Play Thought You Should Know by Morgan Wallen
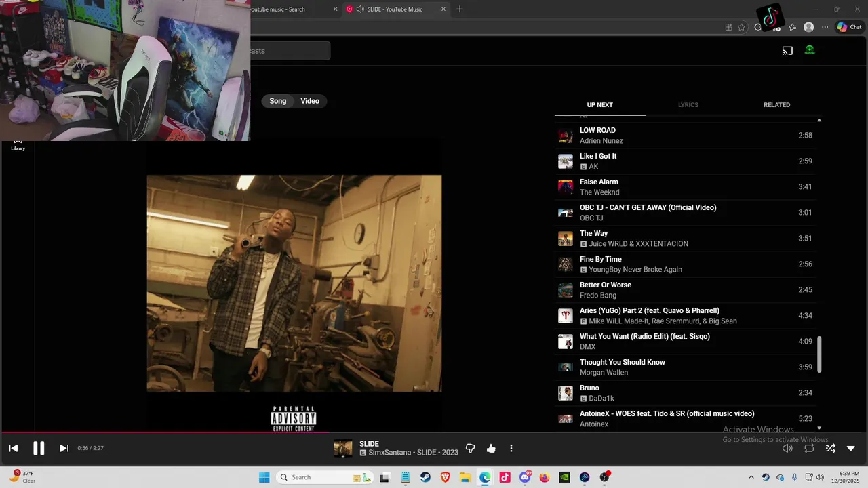This screenshot has height=488, width=868. (685, 367)
